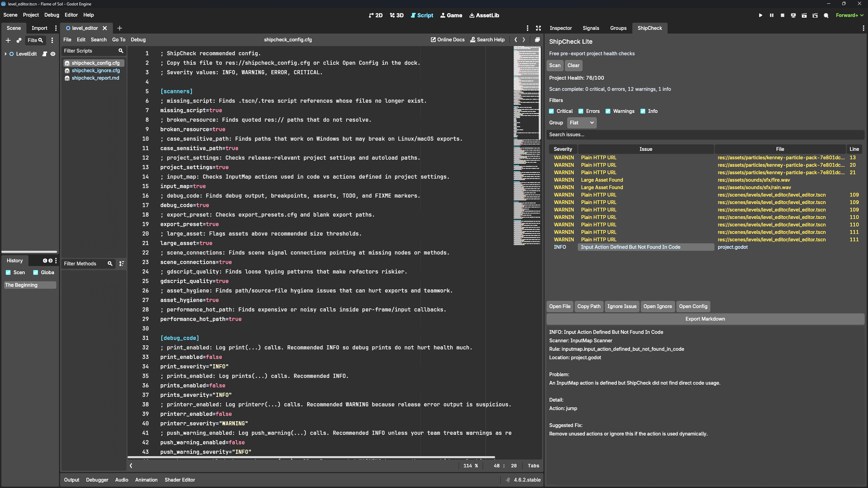Go to previous edited script

516,40
